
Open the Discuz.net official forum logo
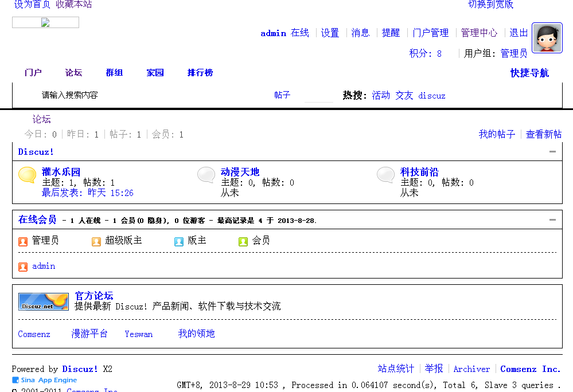coord(43,301)
